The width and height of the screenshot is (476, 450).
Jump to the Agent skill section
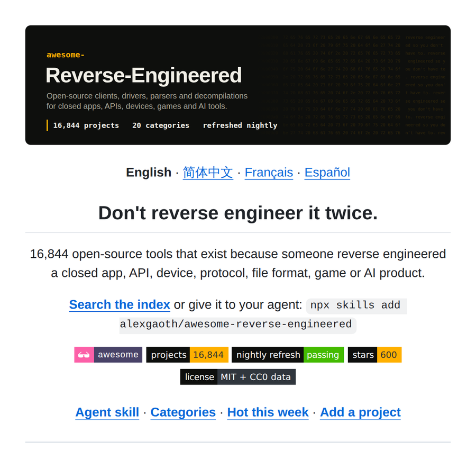click(107, 412)
